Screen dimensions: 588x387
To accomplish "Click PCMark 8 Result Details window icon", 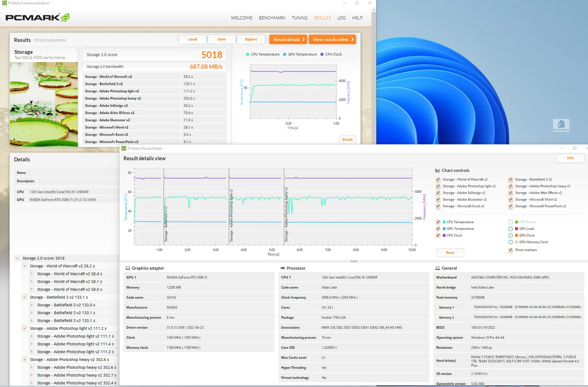I will 124,148.
